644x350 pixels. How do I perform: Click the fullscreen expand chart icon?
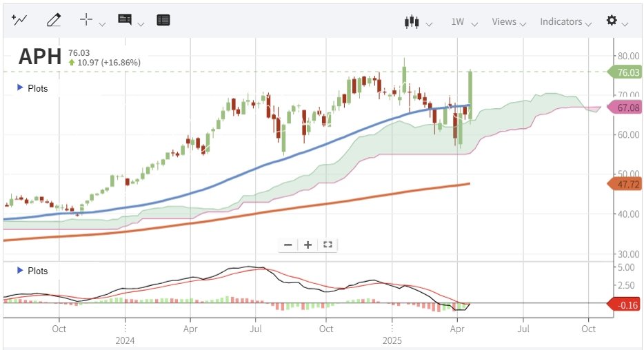[328, 245]
